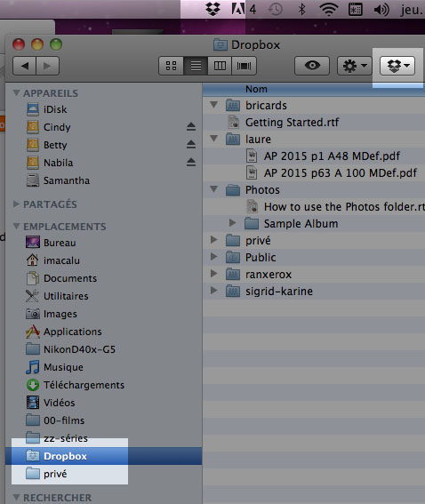The width and height of the screenshot is (425, 504).
Task: Go forward with the right arrow button
Action: (48, 66)
